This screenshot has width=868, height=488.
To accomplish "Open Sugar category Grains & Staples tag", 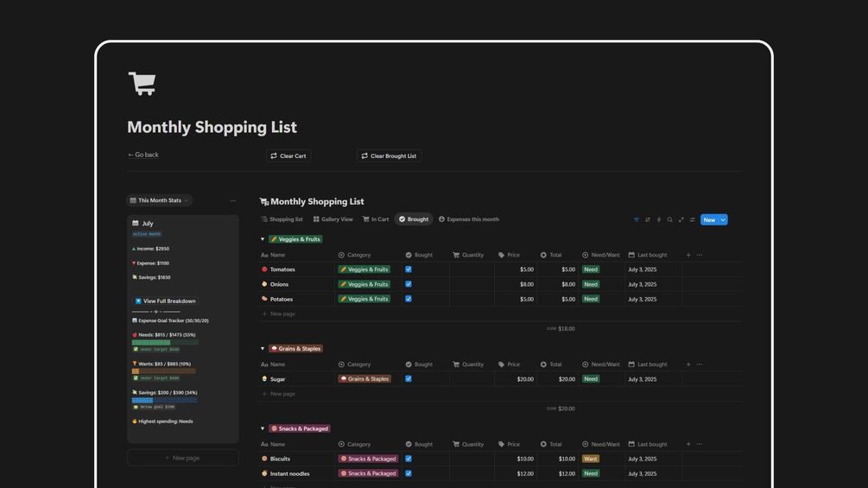I will tap(364, 379).
